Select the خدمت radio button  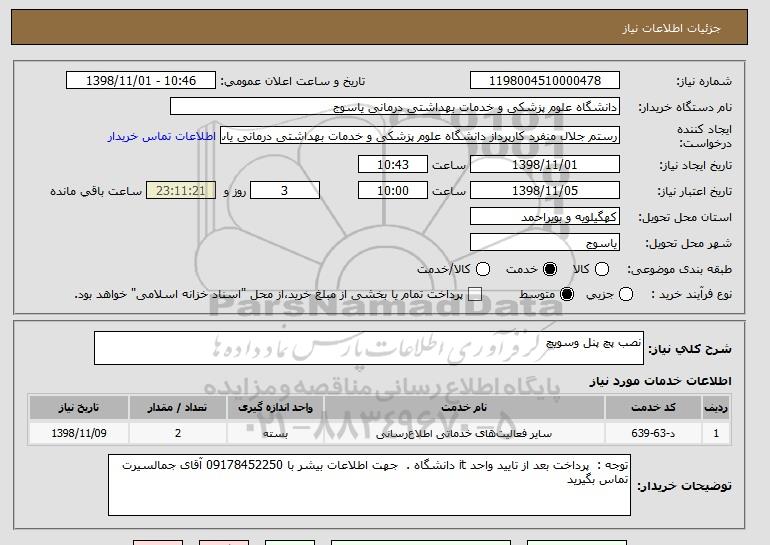pos(550,269)
